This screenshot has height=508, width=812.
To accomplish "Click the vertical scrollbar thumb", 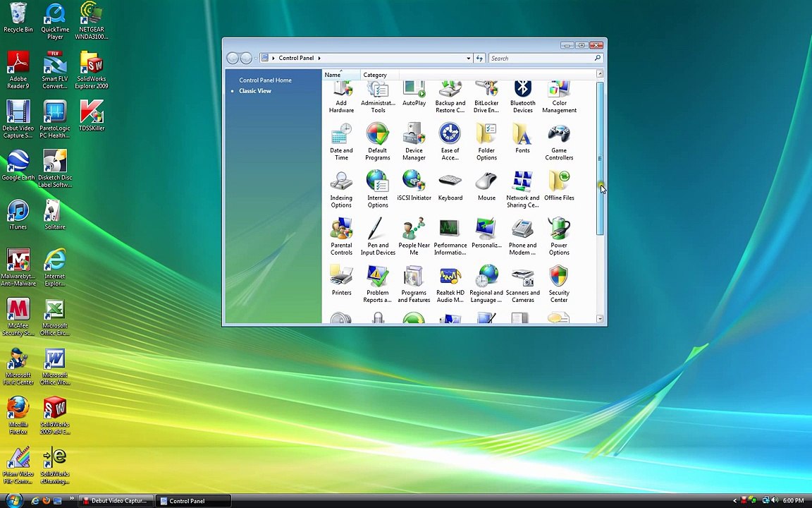I will point(600,159).
